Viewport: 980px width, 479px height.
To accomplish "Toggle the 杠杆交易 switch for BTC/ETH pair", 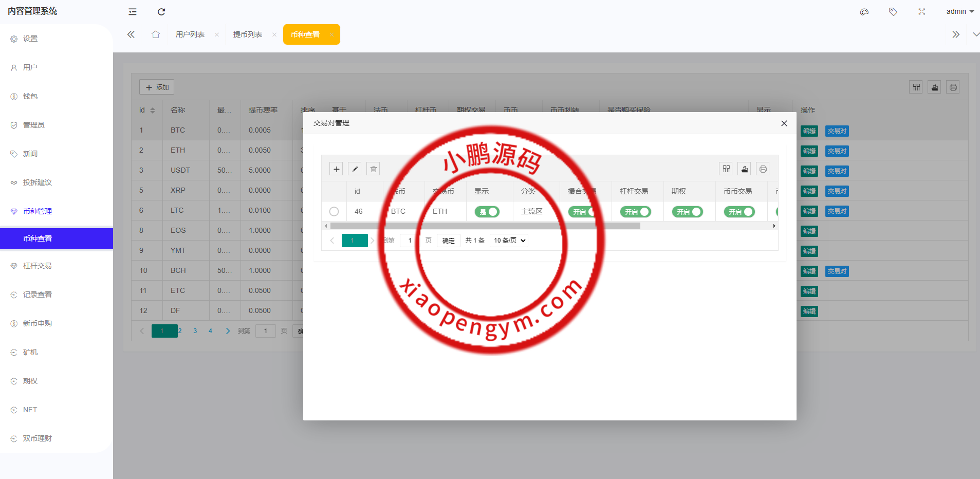I will (636, 212).
